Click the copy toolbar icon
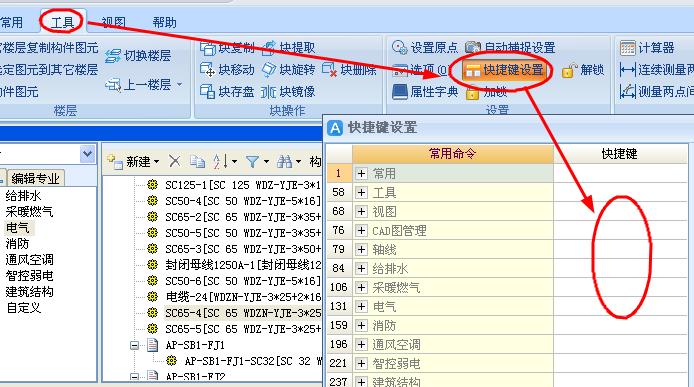 (197, 162)
